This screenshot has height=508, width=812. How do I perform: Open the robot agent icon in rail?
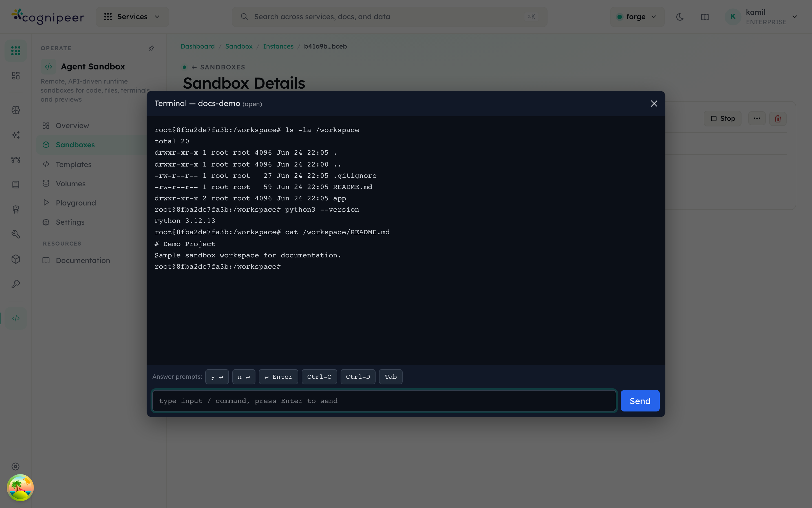(16, 209)
